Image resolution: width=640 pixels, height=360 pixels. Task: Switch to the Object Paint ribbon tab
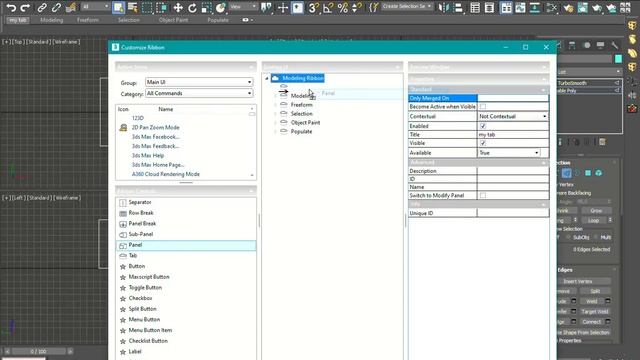tap(173, 20)
